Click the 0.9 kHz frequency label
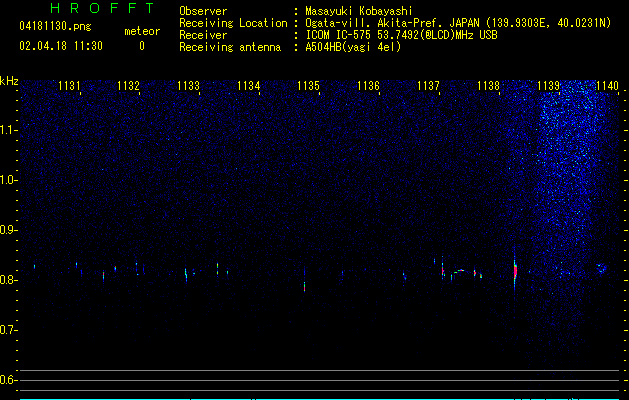The image size is (629, 400). [9, 230]
